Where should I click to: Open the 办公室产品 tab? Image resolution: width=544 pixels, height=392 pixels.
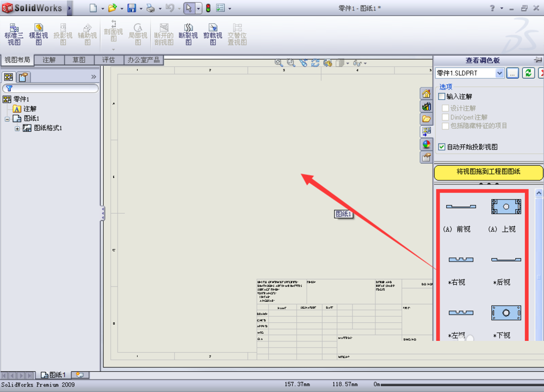[144, 60]
